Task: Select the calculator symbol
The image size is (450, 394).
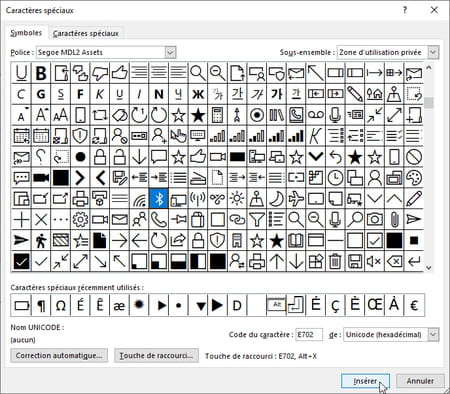Action: tap(218, 115)
